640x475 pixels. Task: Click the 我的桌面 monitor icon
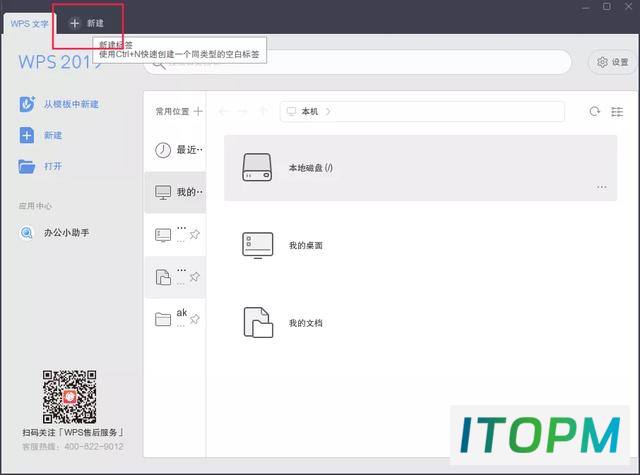click(258, 245)
